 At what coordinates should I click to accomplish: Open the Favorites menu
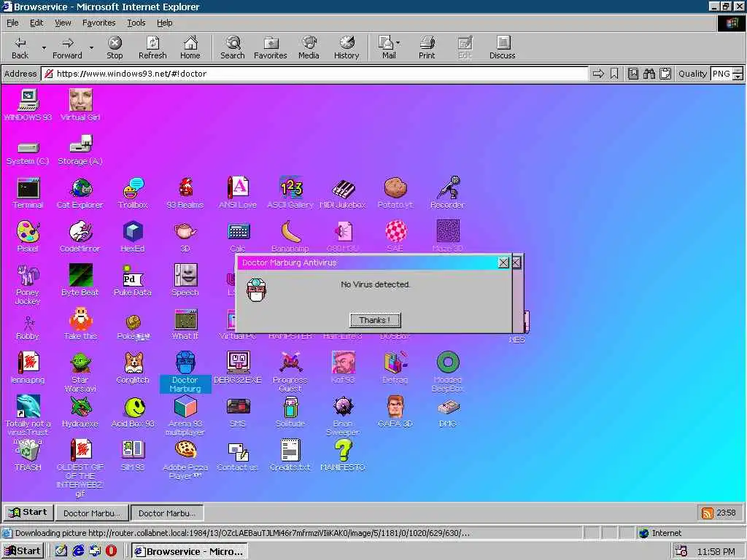click(98, 23)
